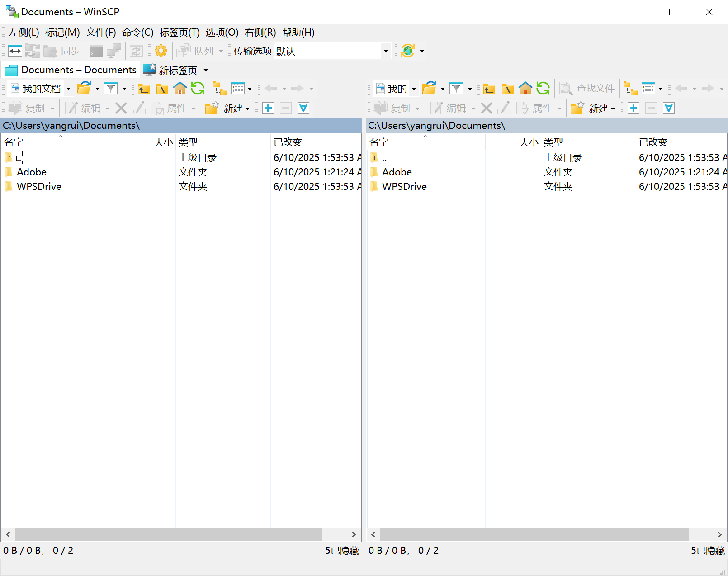Sort left panel by 已改变 column header
728x576 pixels.
click(288, 142)
